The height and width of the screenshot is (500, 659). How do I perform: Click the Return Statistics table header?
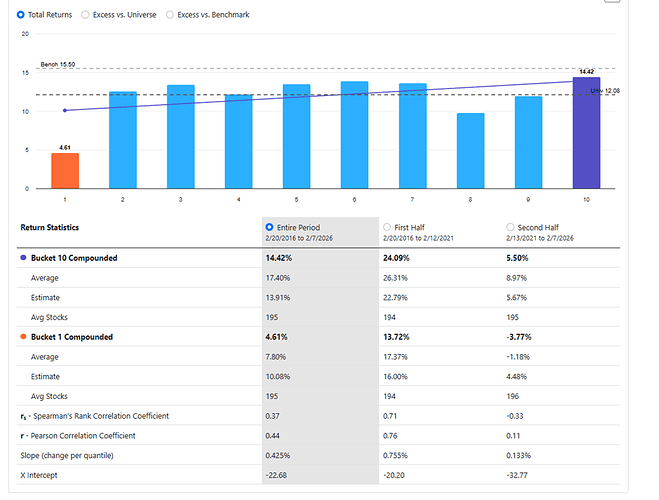coord(50,228)
